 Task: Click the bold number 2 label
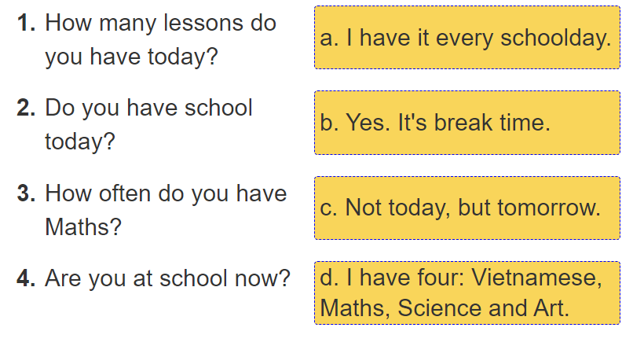coord(27,108)
